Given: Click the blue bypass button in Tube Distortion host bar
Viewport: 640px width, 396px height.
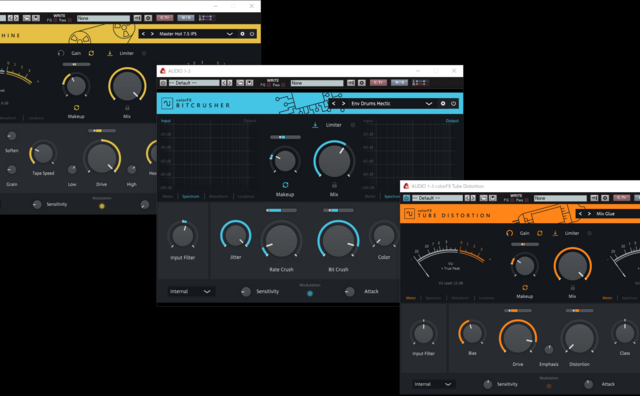Looking at the screenshot, I should tap(406, 198).
